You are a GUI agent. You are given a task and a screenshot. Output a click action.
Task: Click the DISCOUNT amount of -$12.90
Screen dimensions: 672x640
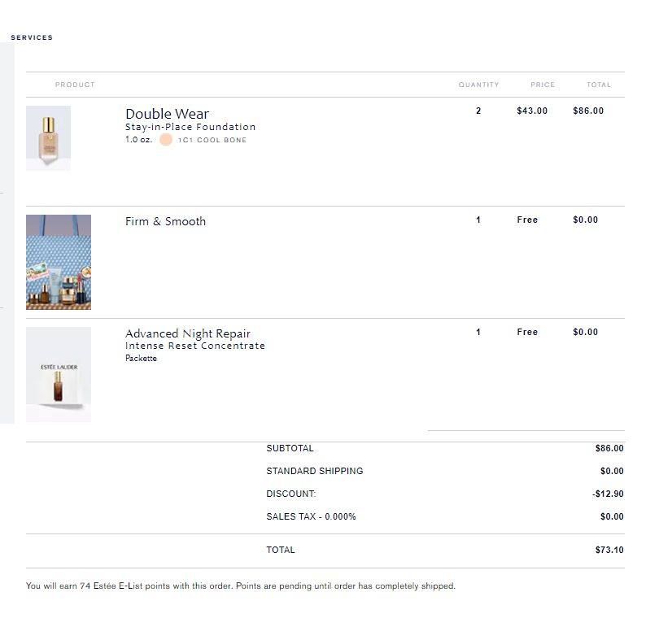coord(608,494)
